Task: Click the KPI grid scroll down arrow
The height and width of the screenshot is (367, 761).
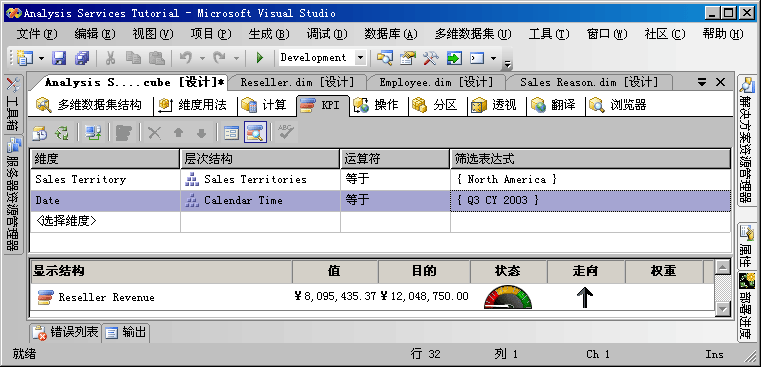Action: tap(723, 308)
